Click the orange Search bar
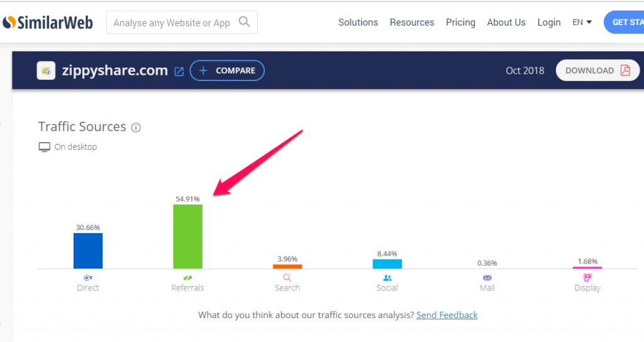 point(287,267)
